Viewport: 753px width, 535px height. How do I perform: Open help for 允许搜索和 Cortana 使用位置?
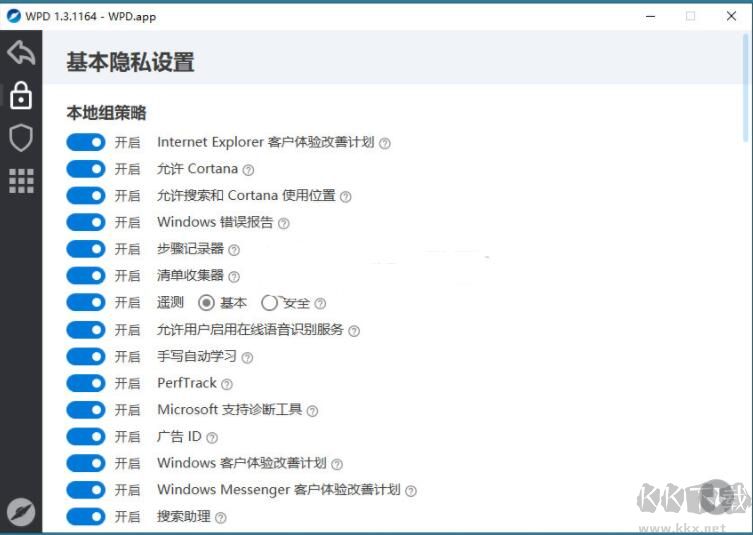(346, 196)
